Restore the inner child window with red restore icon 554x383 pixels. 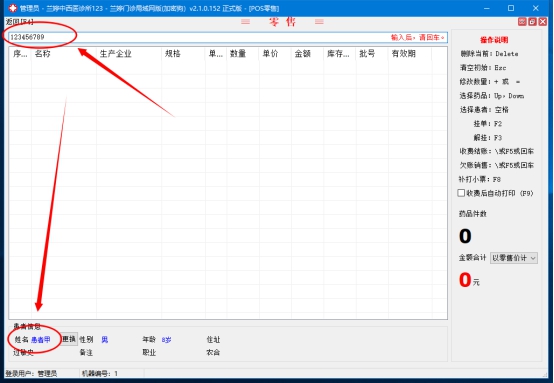click(532, 22)
